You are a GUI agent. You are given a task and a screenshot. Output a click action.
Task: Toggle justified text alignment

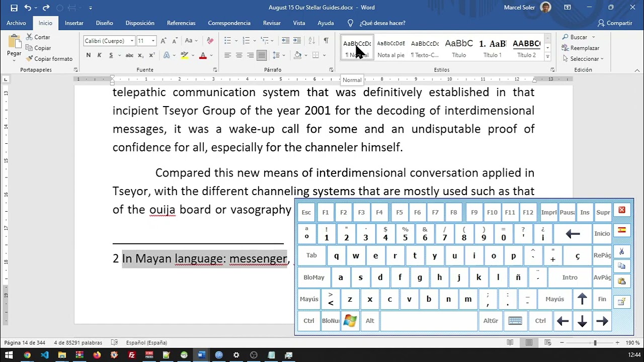coord(262,55)
